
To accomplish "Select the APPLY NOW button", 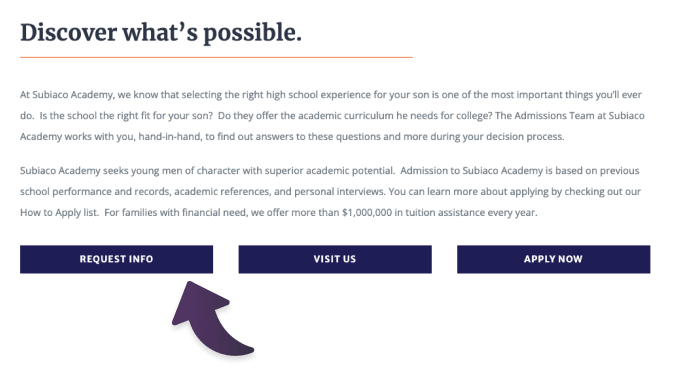I will (554, 259).
